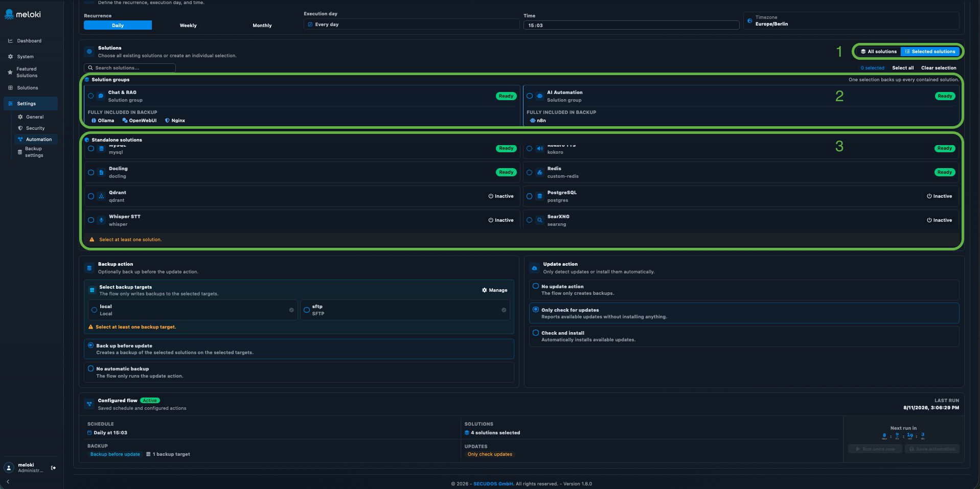Click the '4 solutions selected' summary text
This screenshot has height=489, width=980.
coord(495,433)
